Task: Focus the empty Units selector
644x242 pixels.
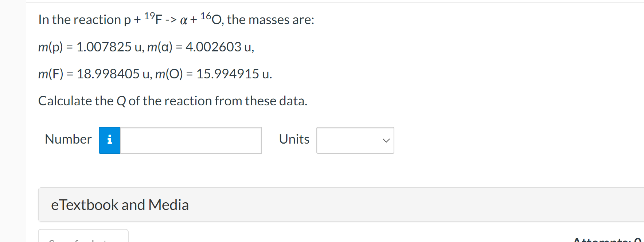Action: pos(355,140)
